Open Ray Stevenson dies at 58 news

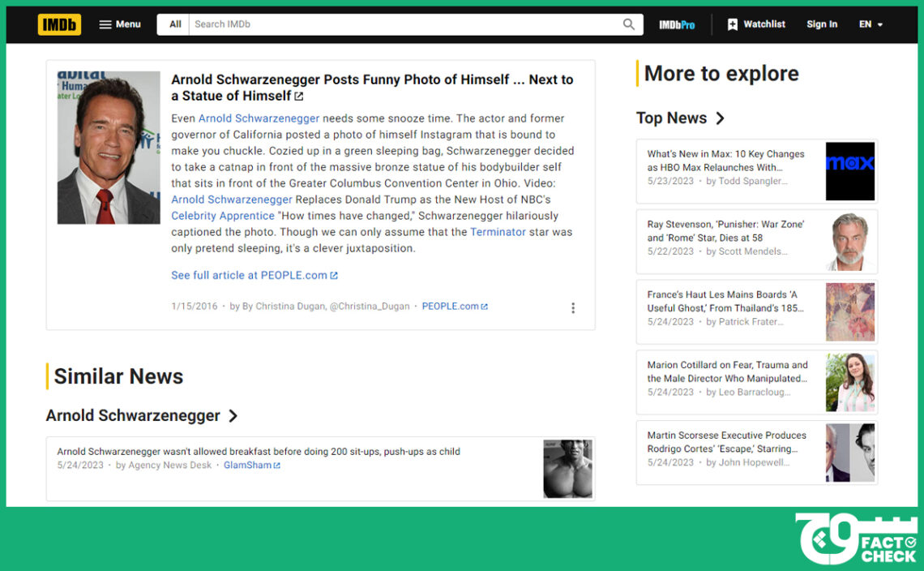[x=725, y=231]
